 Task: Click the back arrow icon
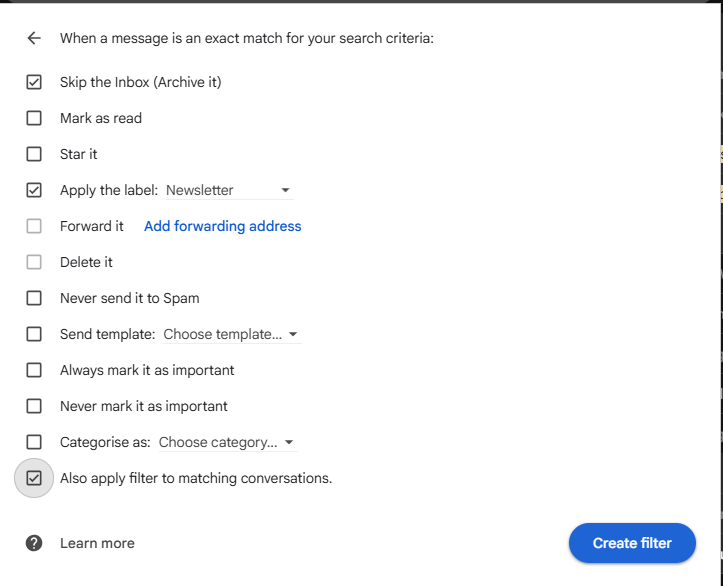tap(34, 38)
